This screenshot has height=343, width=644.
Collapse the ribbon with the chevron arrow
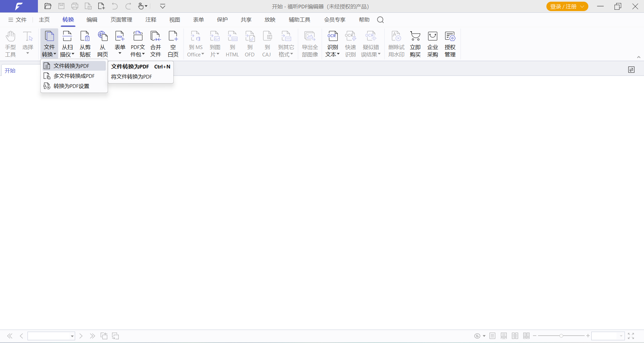pos(639,57)
